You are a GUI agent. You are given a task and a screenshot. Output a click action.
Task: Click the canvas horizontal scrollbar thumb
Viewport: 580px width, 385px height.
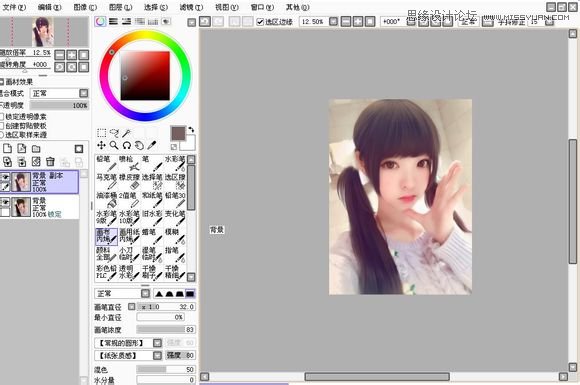click(x=377, y=376)
